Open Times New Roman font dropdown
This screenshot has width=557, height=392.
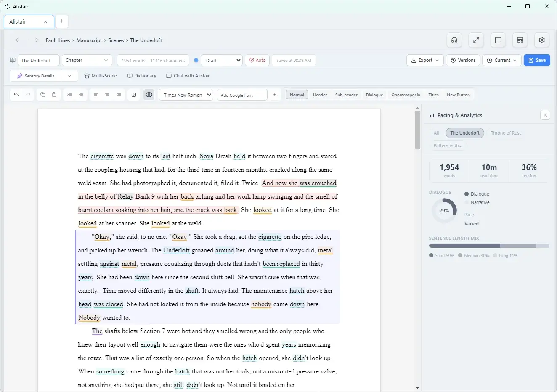point(186,95)
